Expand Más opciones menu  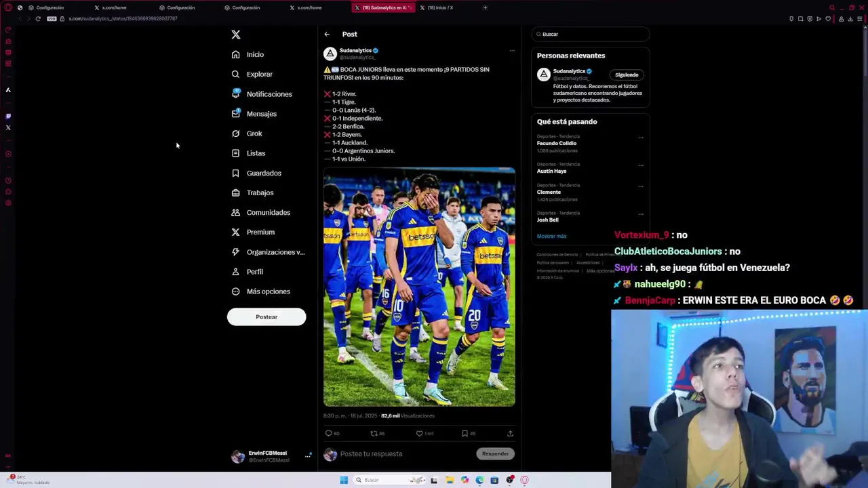tap(261, 291)
